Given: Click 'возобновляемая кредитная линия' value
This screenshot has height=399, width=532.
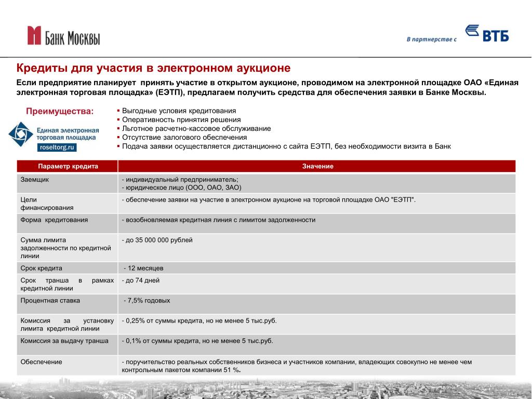Looking at the screenshot, I should (x=219, y=220).
